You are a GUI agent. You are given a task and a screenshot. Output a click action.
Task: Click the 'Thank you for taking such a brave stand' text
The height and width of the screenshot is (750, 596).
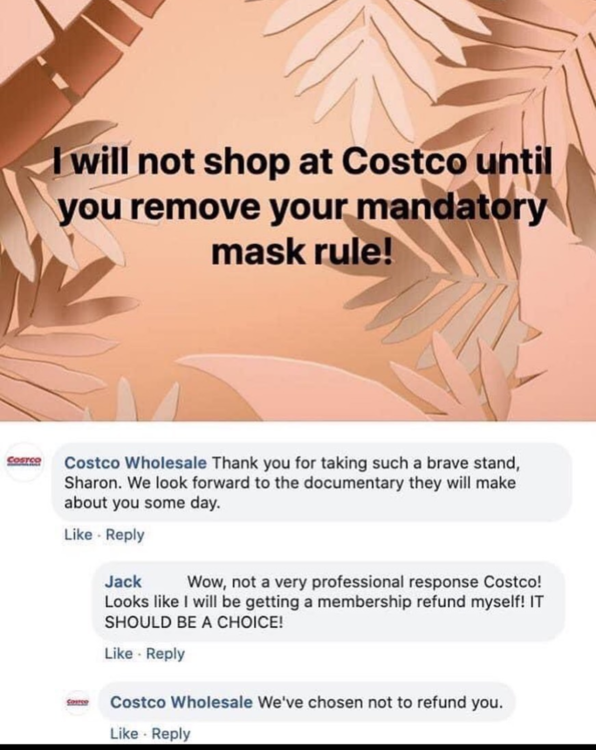[365, 463]
